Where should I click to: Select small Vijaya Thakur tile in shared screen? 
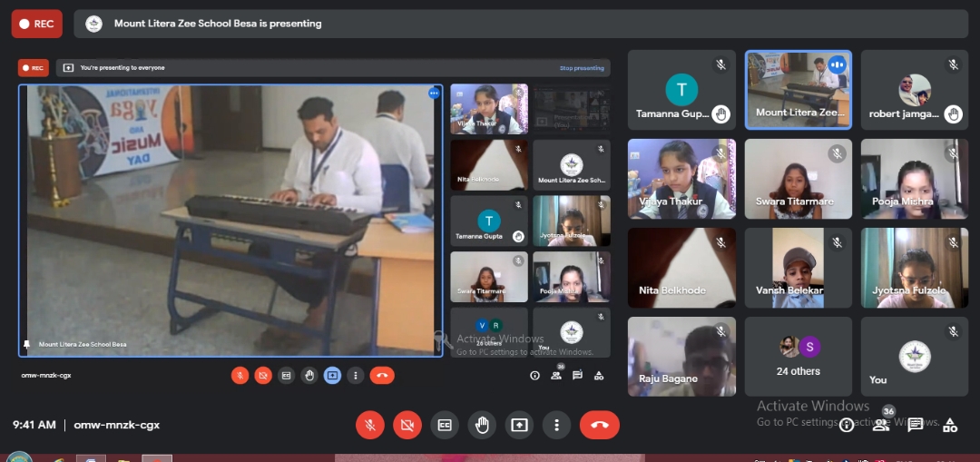(x=489, y=109)
